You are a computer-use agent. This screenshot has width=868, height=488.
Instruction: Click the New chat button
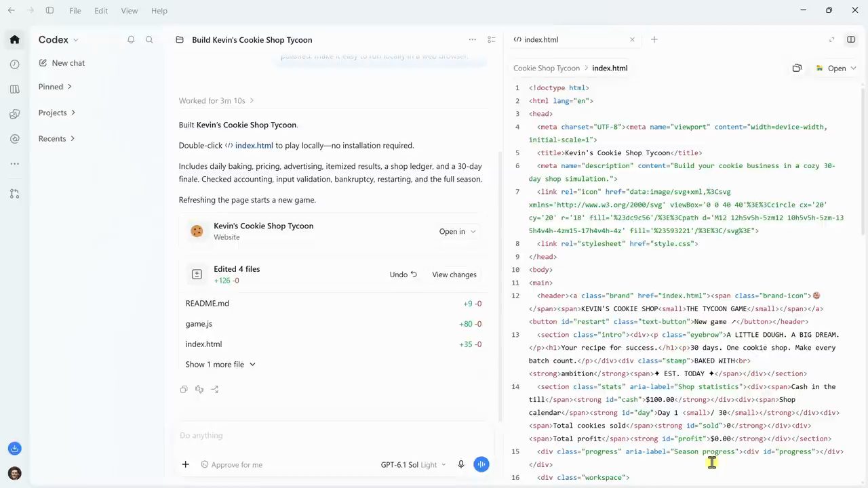[62, 63]
